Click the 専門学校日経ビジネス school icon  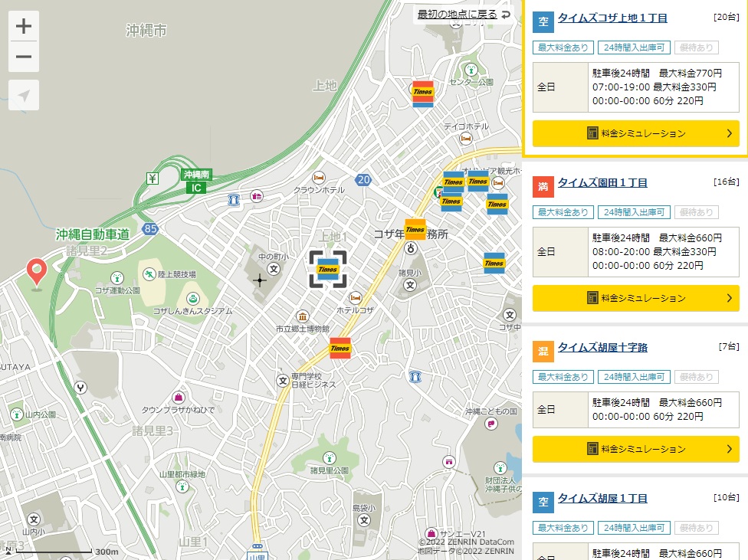[x=283, y=381]
